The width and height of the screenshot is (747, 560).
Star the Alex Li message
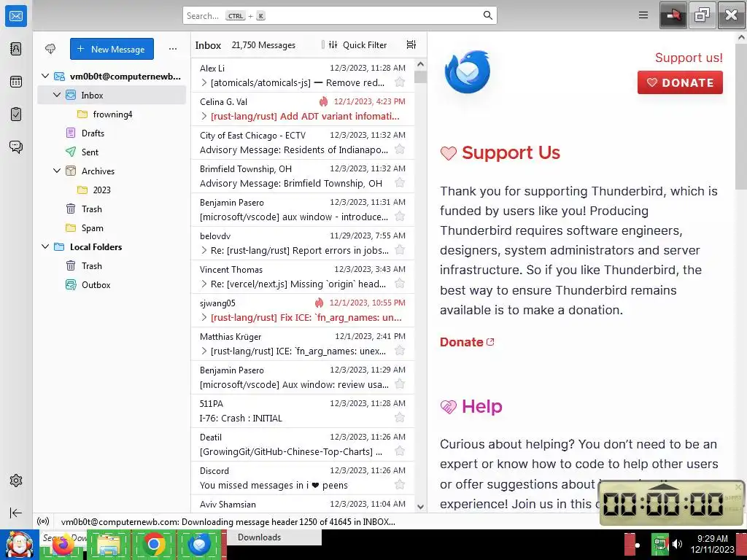[x=400, y=82]
